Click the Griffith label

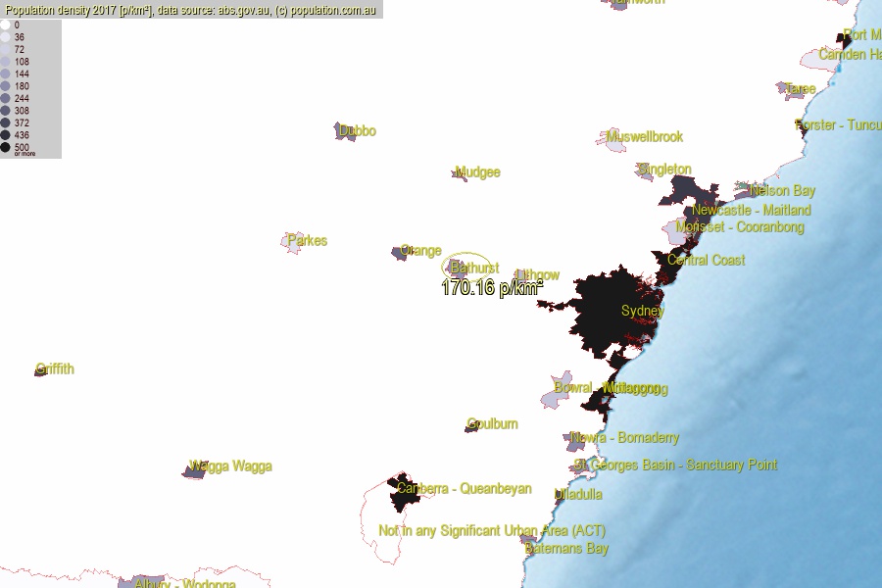(x=55, y=369)
